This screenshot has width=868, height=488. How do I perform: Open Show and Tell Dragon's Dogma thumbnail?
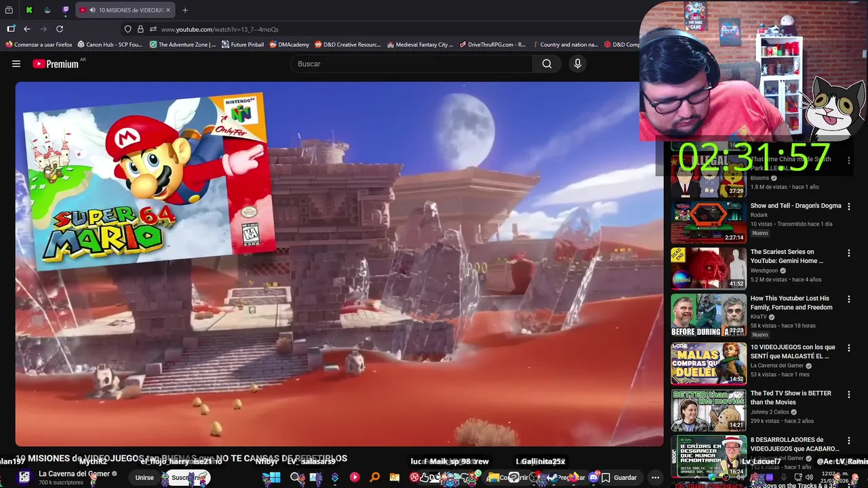(x=708, y=222)
